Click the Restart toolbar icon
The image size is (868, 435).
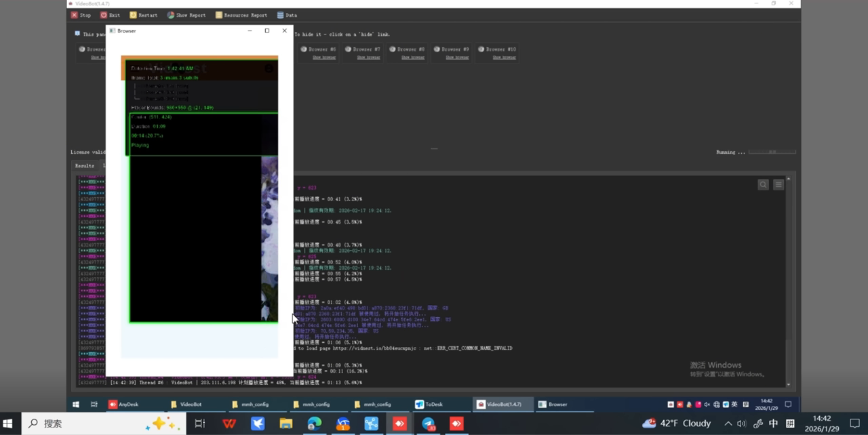pos(133,15)
